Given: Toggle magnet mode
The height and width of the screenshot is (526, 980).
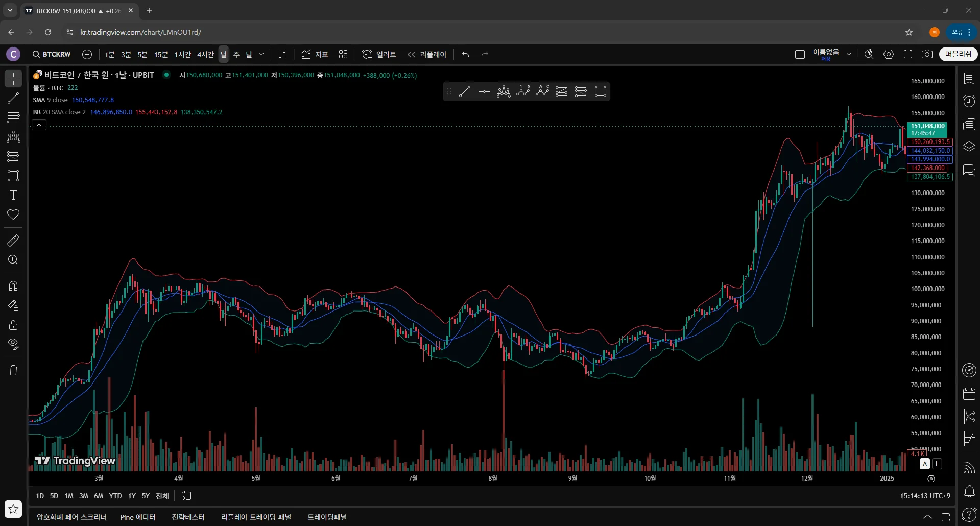Looking at the screenshot, I should pos(13,286).
